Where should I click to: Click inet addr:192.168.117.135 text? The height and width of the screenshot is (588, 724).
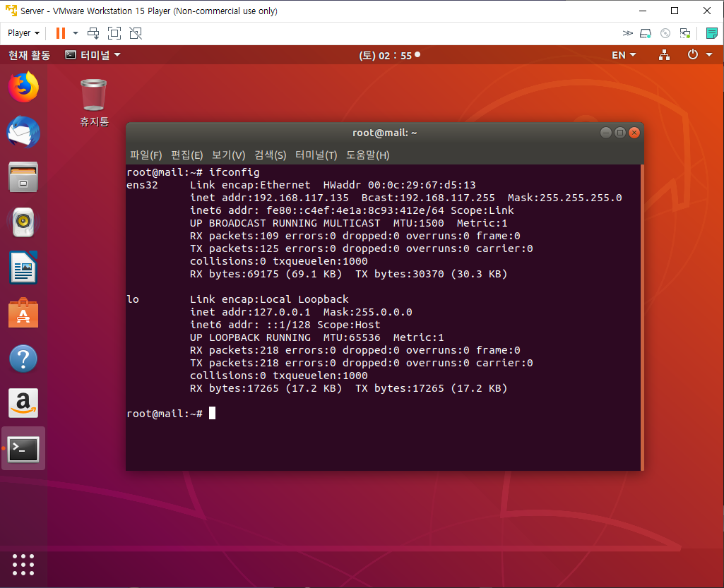coord(269,198)
